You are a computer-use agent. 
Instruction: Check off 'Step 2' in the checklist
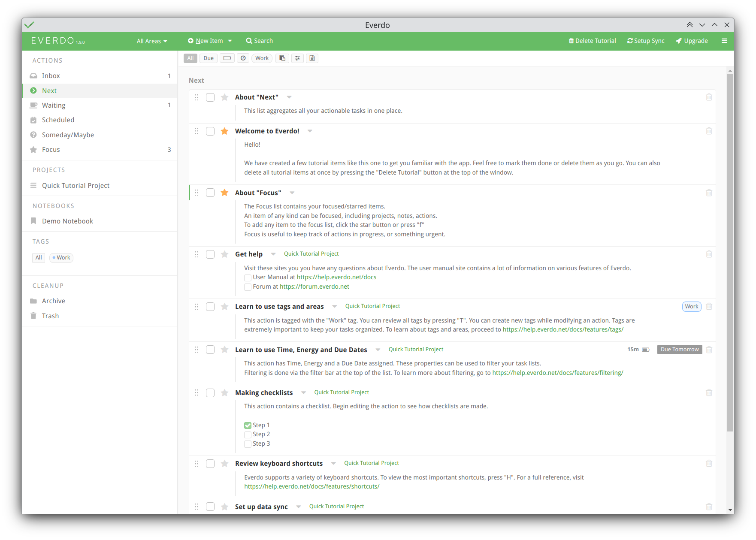pos(248,434)
